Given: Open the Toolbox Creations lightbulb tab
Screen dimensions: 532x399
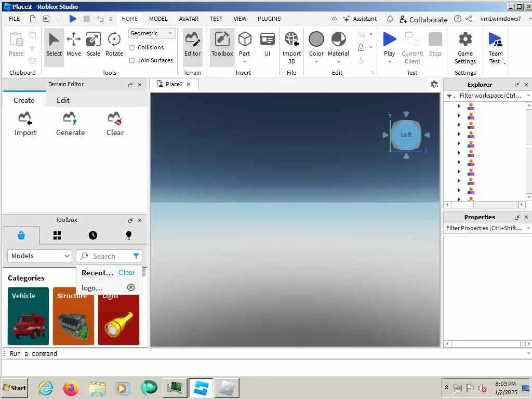Looking at the screenshot, I should [129, 235].
